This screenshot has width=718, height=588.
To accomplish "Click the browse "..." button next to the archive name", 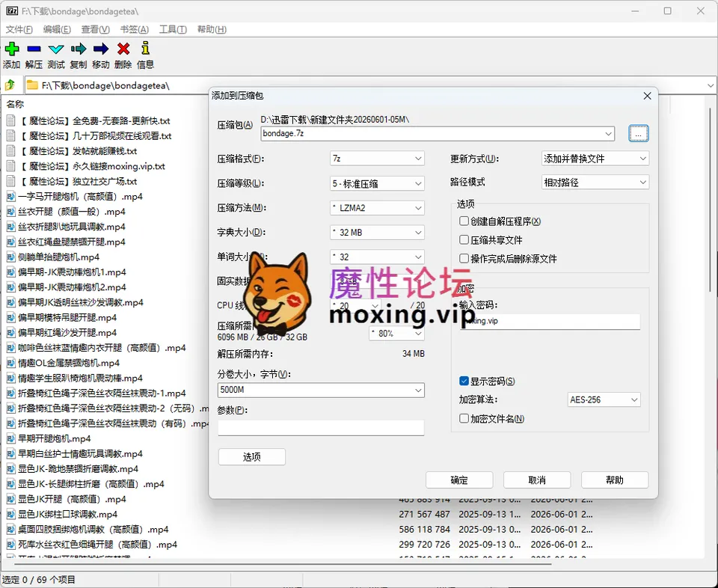I will pos(638,133).
